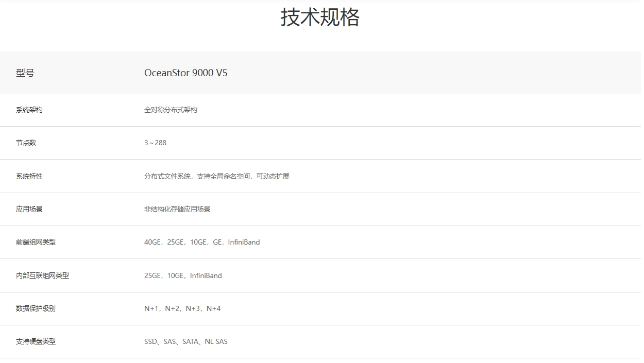Click the 非结构化存储应用场景 value
The image size is (644, 363).
tap(177, 209)
